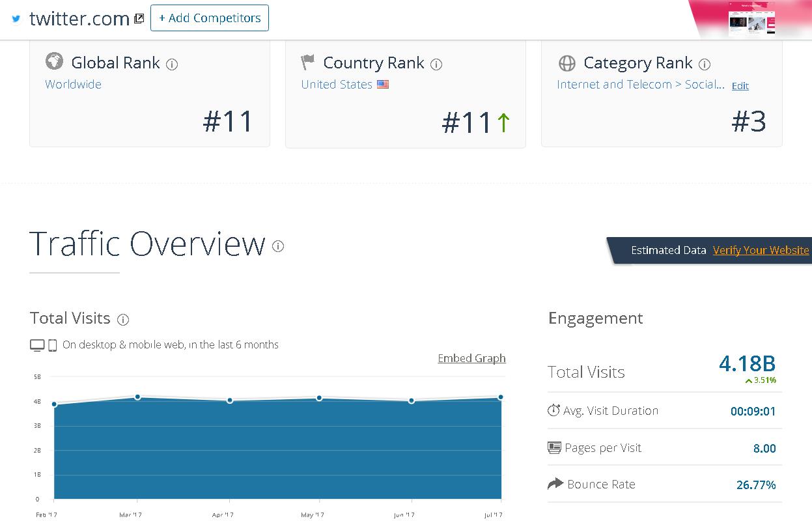Click the Country Rank flag icon
The image size is (812, 521).
click(308, 63)
